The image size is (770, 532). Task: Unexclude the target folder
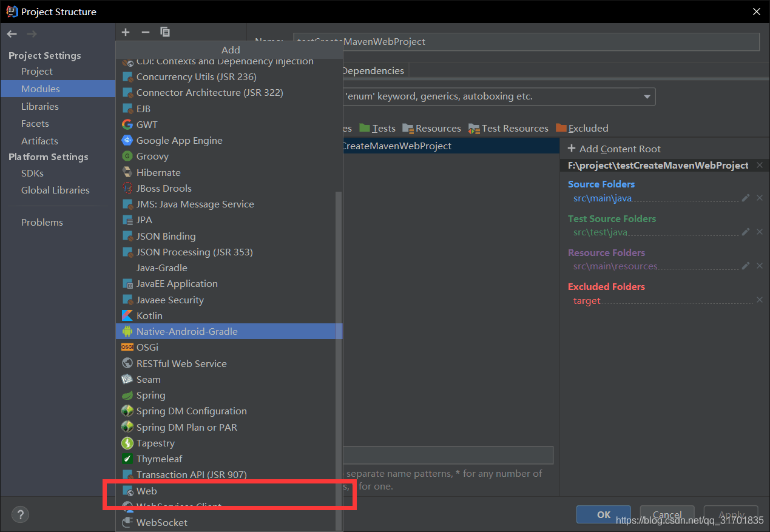pos(760,300)
